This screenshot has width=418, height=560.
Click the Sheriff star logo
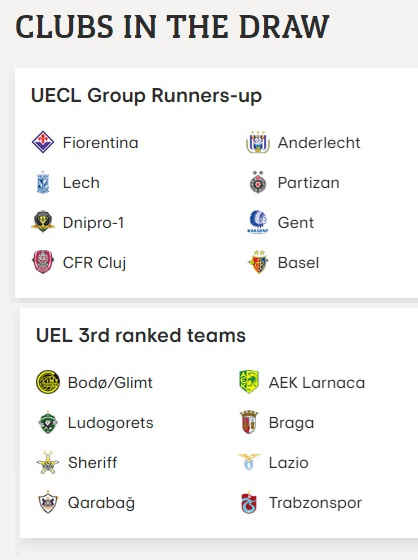point(48,462)
